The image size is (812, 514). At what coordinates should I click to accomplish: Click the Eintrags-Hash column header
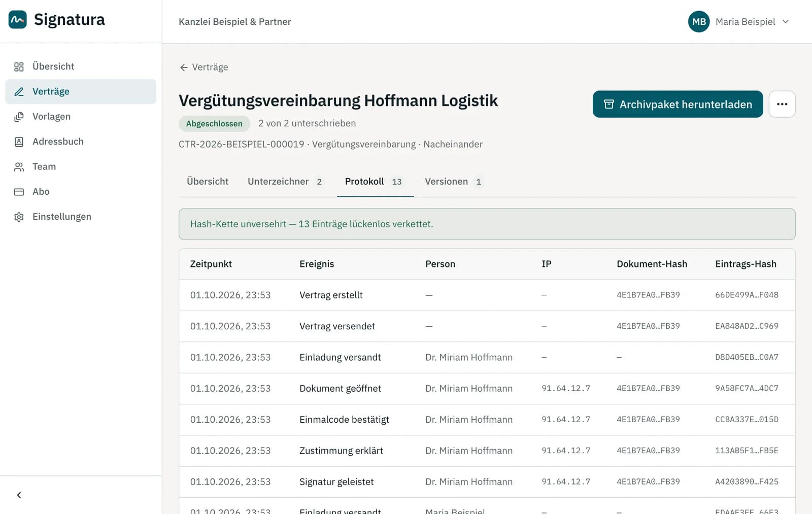coord(746,264)
